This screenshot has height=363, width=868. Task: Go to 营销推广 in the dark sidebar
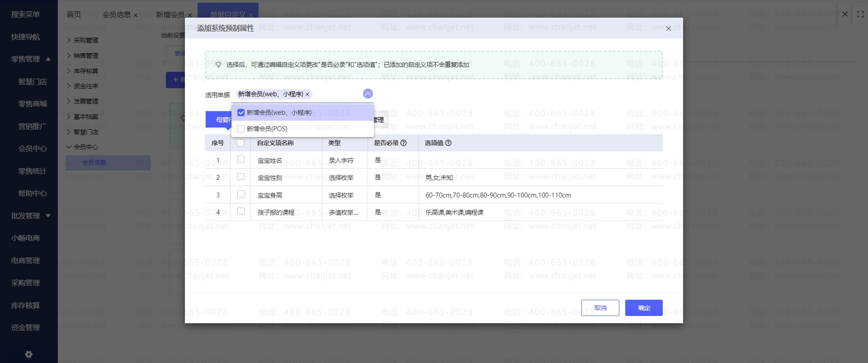click(33, 127)
